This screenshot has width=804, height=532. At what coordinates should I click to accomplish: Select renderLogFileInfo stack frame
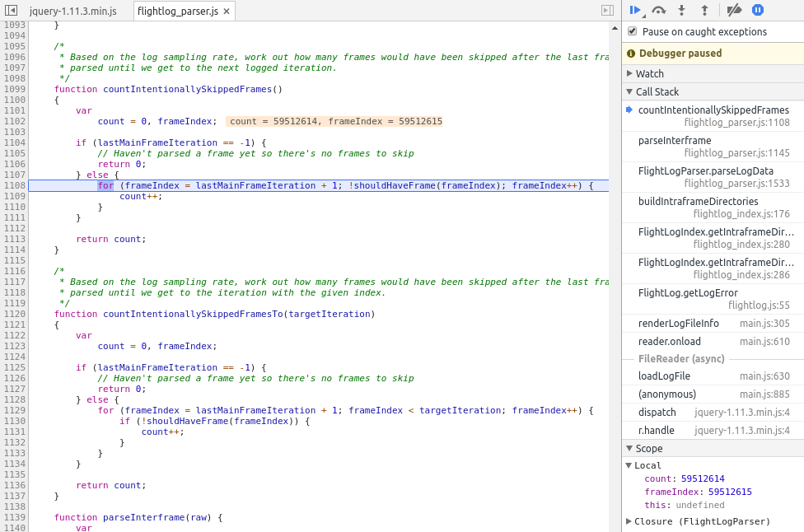[x=713, y=324]
